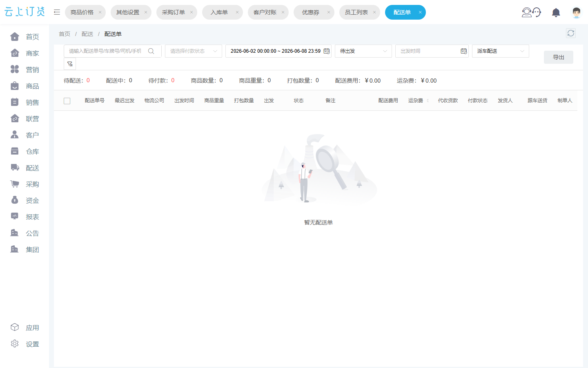Screen dimensions: 588x368
Task: Click the user avatar icon
Action: tap(577, 13)
